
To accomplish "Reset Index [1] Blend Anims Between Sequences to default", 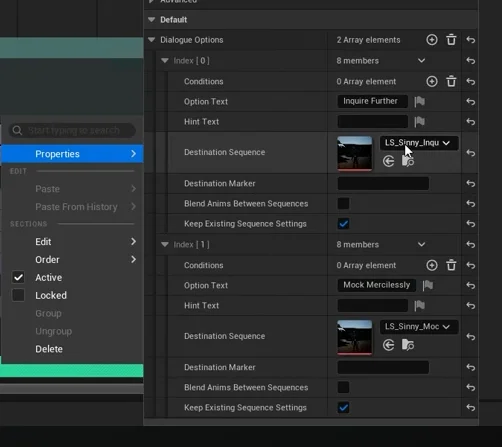I will [470, 387].
